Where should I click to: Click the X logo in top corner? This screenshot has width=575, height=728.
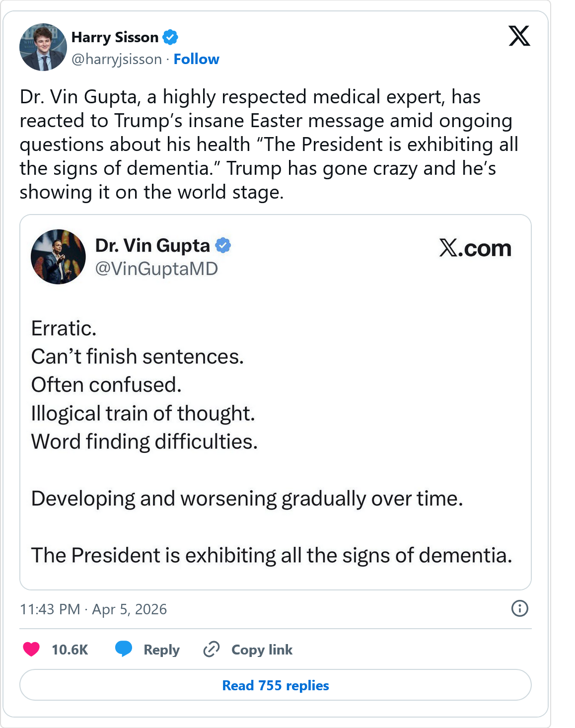click(519, 36)
